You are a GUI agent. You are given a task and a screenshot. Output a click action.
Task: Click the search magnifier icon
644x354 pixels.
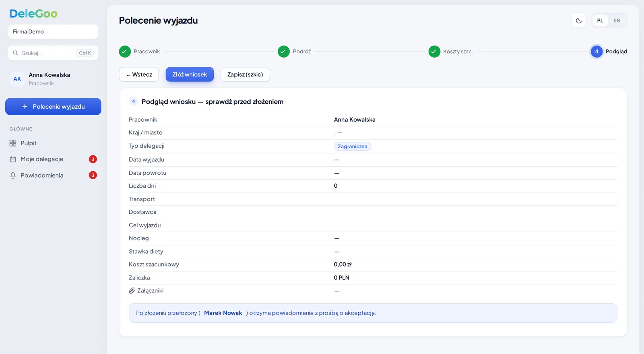(16, 53)
